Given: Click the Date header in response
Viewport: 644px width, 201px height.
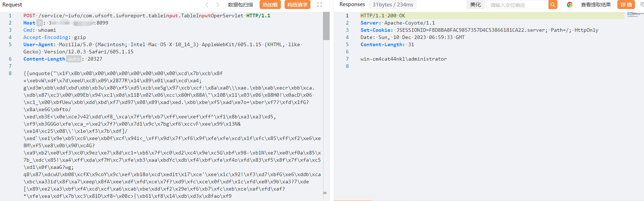Looking at the screenshot, I should [x=413, y=37].
